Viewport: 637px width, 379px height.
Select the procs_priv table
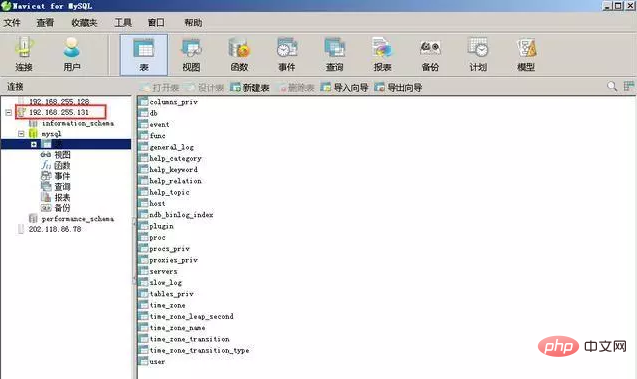(169, 249)
